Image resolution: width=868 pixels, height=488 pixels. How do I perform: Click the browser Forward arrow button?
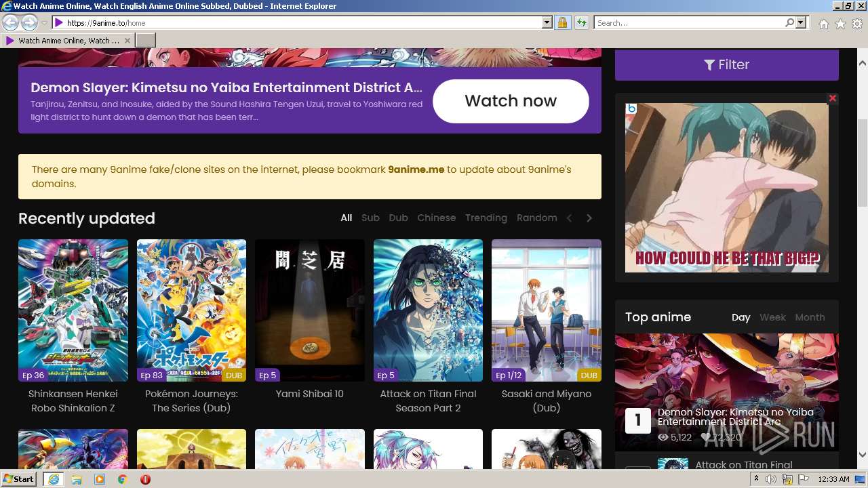point(29,23)
